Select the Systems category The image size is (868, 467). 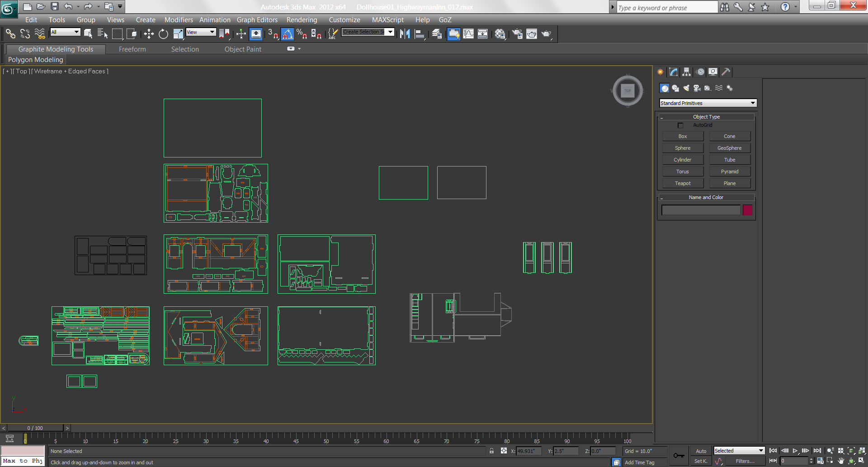click(x=730, y=88)
